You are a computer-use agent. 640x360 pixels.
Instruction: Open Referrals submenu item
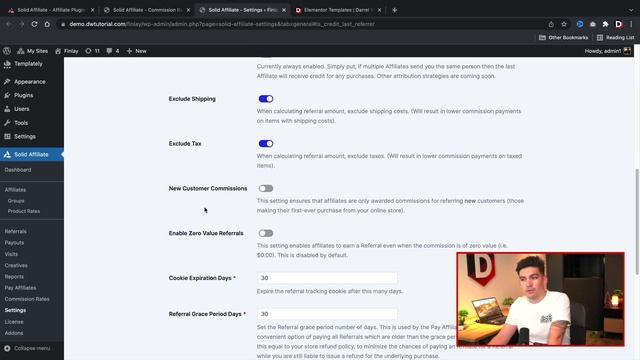click(x=16, y=231)
